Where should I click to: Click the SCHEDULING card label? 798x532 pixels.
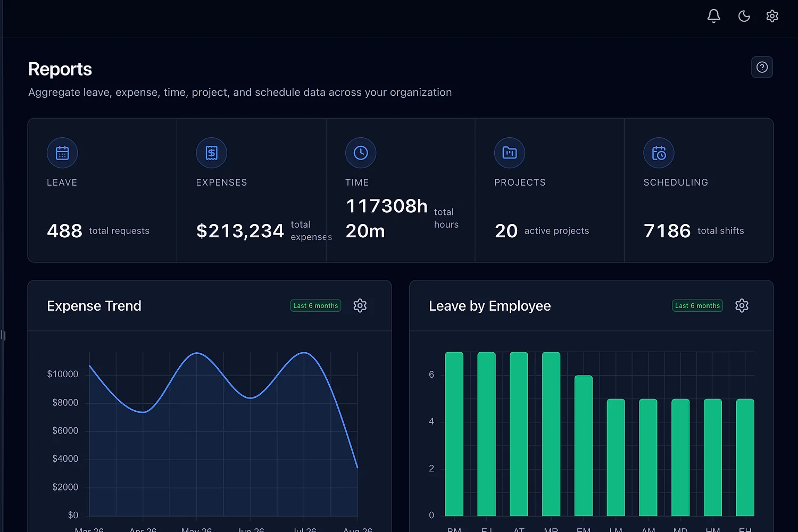pyautogui.click(x=676, y=182)
